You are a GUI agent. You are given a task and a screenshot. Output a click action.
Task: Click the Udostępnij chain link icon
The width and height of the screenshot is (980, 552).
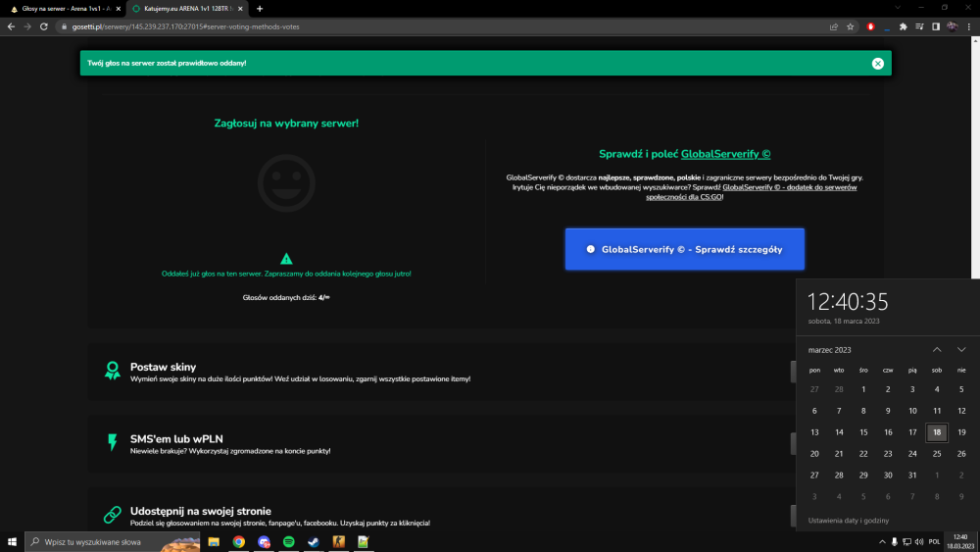click(113, 515)
